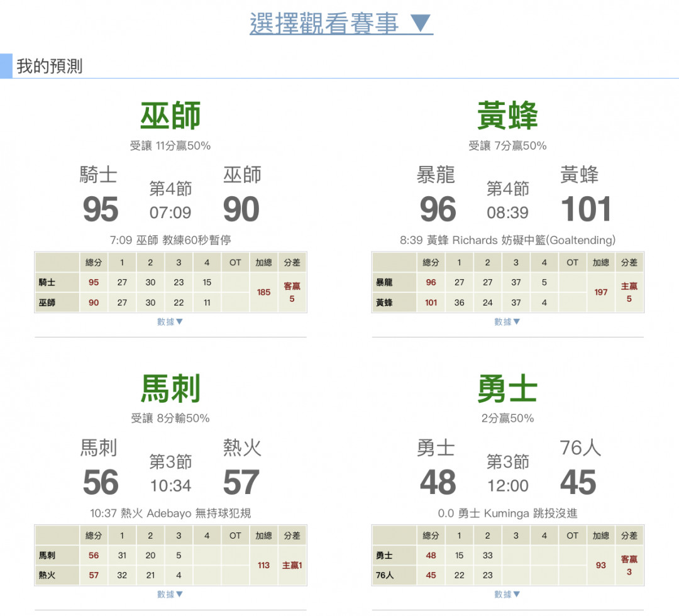Screen dimensions: 679x616
Task: Click combined total 197 cell
Action: click(x=600, y=292)
